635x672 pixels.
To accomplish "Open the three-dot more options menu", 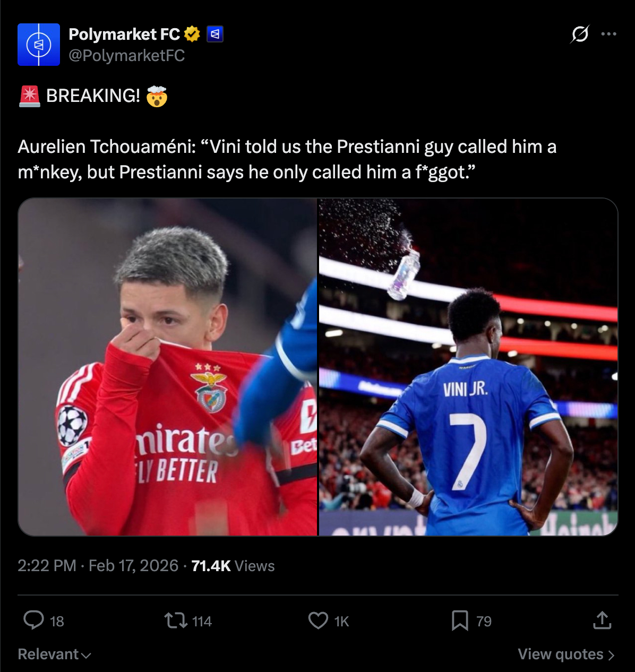I will coord(608,35).
